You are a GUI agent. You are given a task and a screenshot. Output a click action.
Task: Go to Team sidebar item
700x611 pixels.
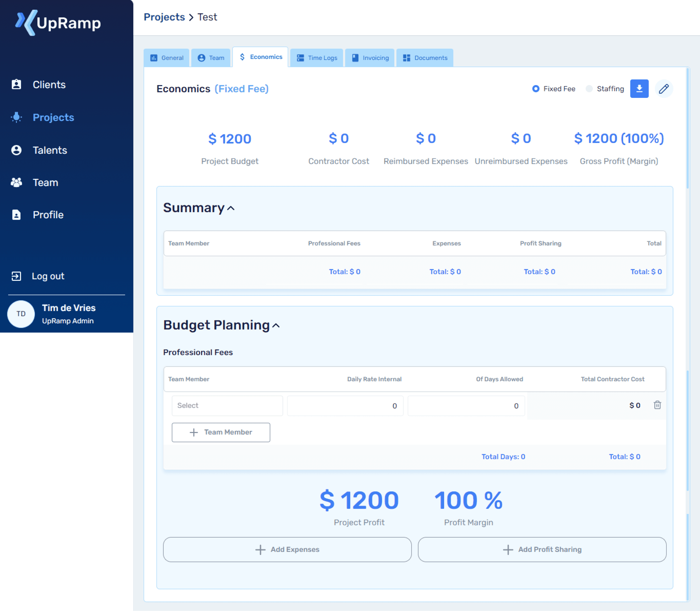45,182
